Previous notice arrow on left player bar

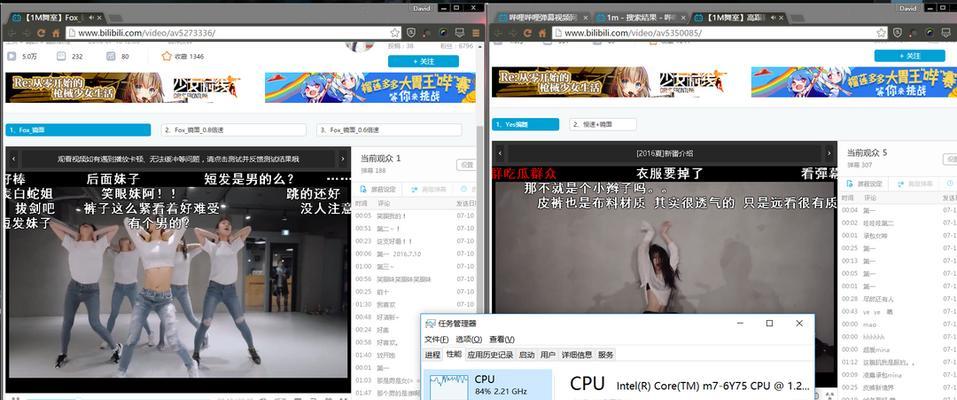pos(13,159)
